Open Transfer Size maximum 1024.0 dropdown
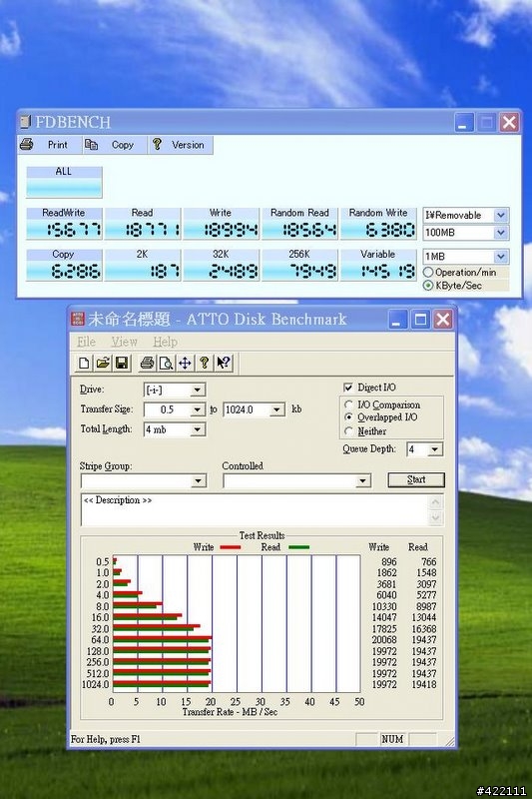 tap(276, 409)
